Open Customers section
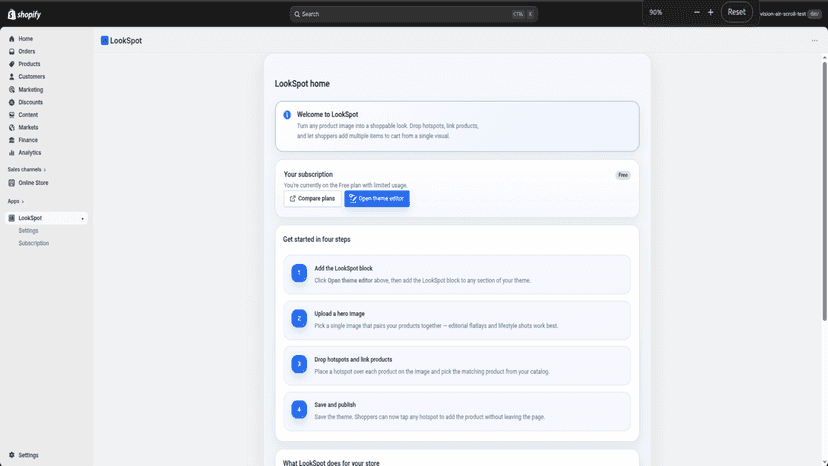This screenshot has width=828, height=466. [x=32, y=77]
